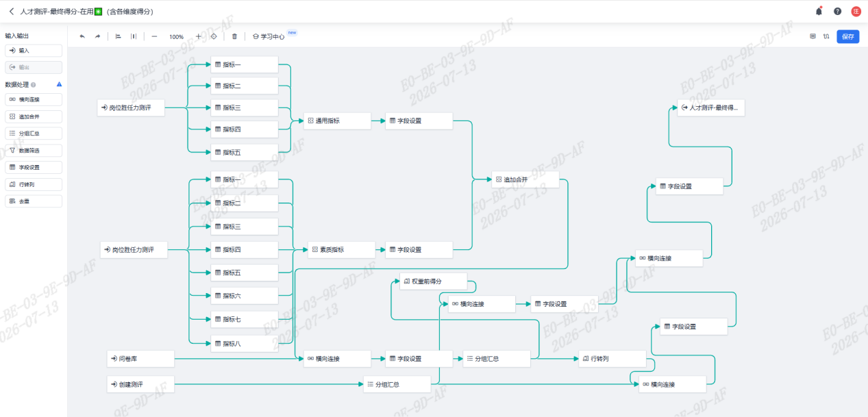The height and width of the screenshot is (417, 868).
Task: Select the 横向连接 tool in sidebar
Action: 34,99
